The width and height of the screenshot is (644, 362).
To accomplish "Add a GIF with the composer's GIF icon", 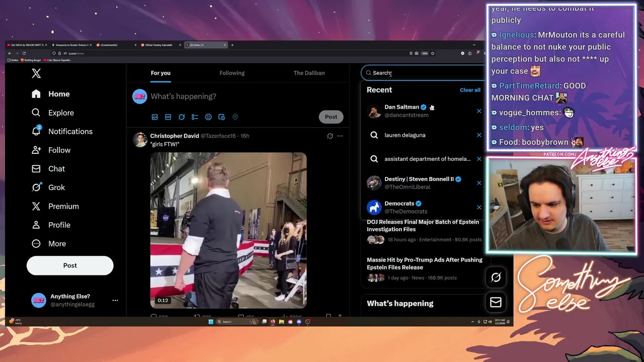I will (x=168, y=117).
